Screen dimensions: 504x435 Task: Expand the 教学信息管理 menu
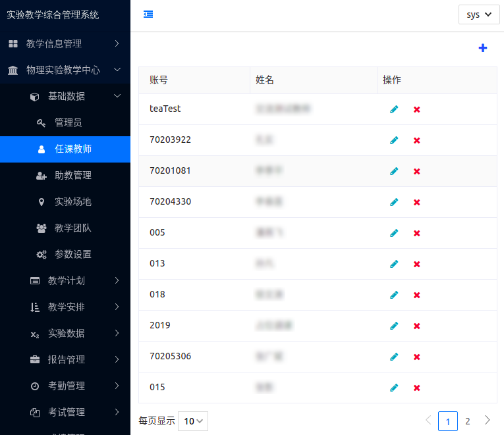[65, 43]
